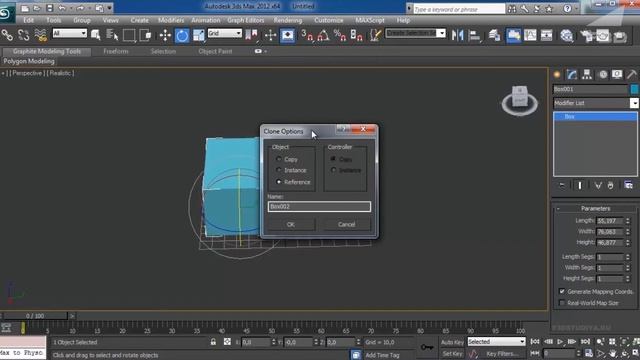Confirm Clone Options with OK

click(x=291, y=224)
